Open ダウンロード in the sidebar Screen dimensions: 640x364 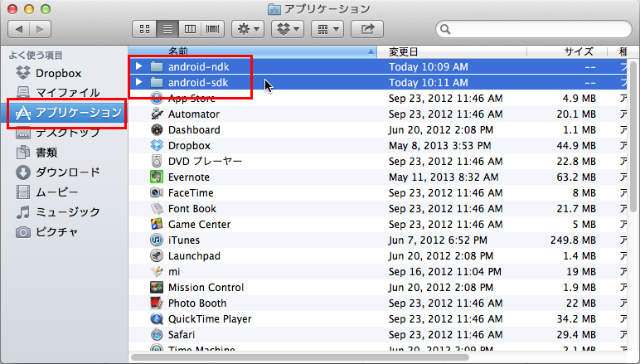[x=57, y=172]
